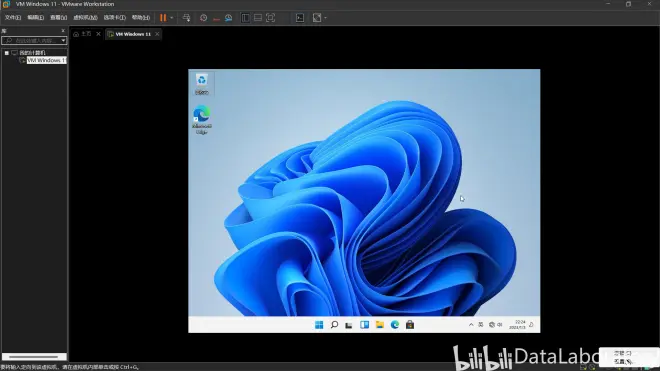Revert to snapshot toolbar icon
Image resolution: width=660 pixels, height=371 pixels.
coord(216,18)
